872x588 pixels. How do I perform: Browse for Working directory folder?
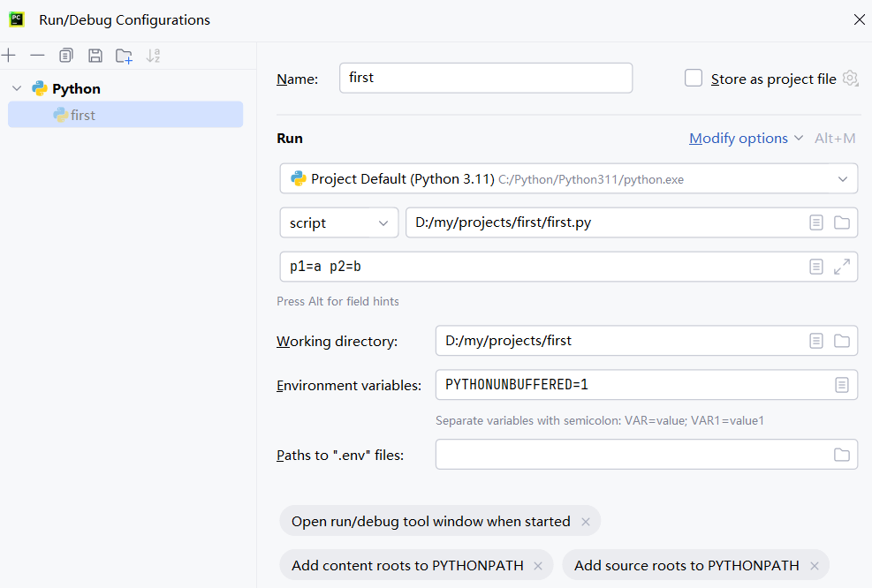(x=842, y=341)
